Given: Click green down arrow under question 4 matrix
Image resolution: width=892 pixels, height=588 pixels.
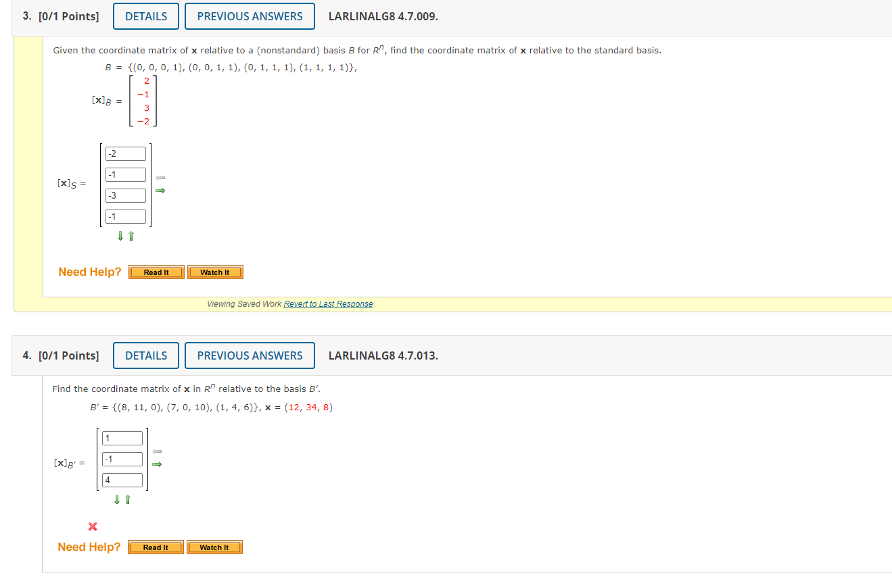Looking at the screenshot, I should point(117,499).
